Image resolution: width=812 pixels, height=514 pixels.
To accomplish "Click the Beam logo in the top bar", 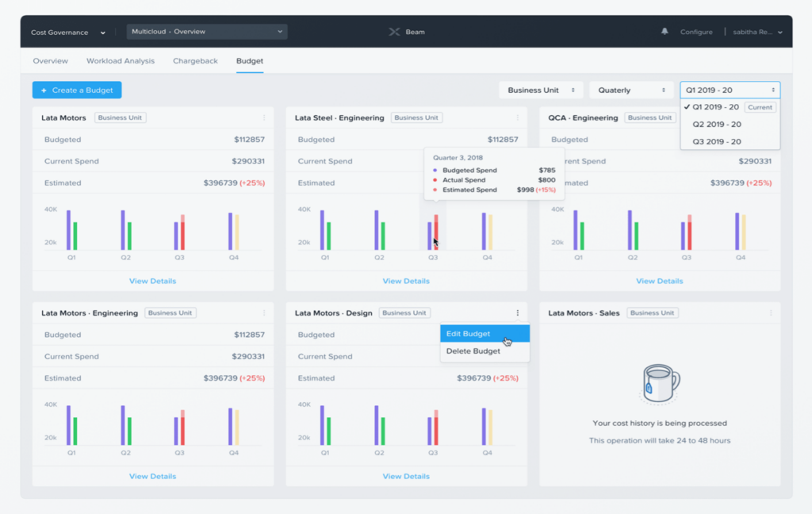I will pyautogui.click(x=405, y=32).
